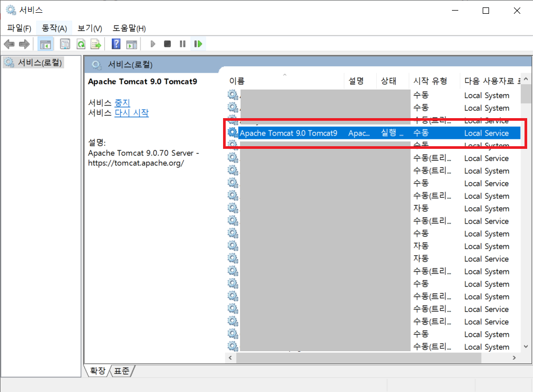Refresh the services list via toolbar icon

[x=81, y=44]
